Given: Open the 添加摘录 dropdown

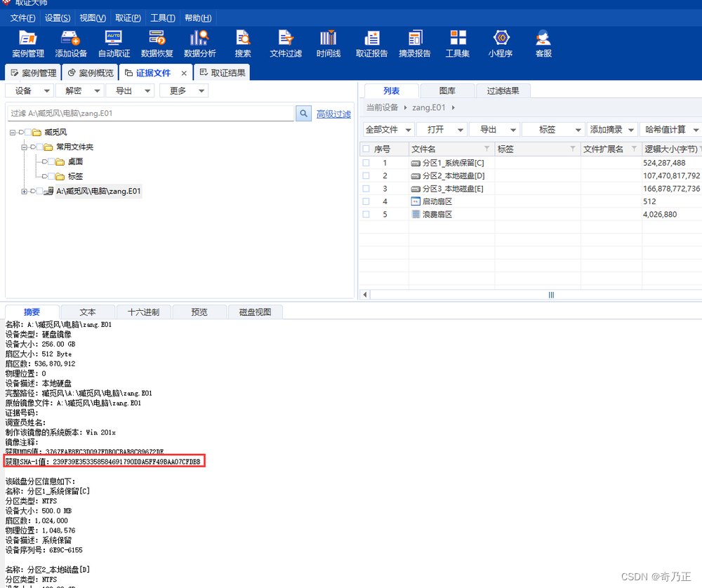Looking at the screenshot, I should click(x=612, y=130).
